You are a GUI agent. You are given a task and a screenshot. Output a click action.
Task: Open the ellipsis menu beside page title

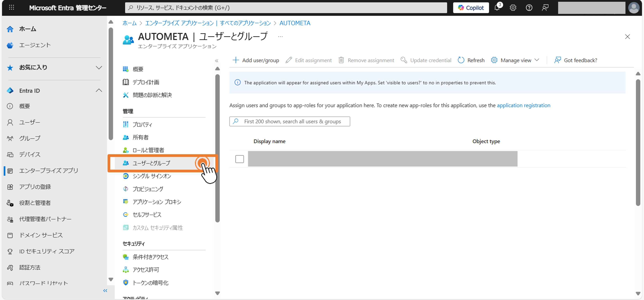point(280,37)
